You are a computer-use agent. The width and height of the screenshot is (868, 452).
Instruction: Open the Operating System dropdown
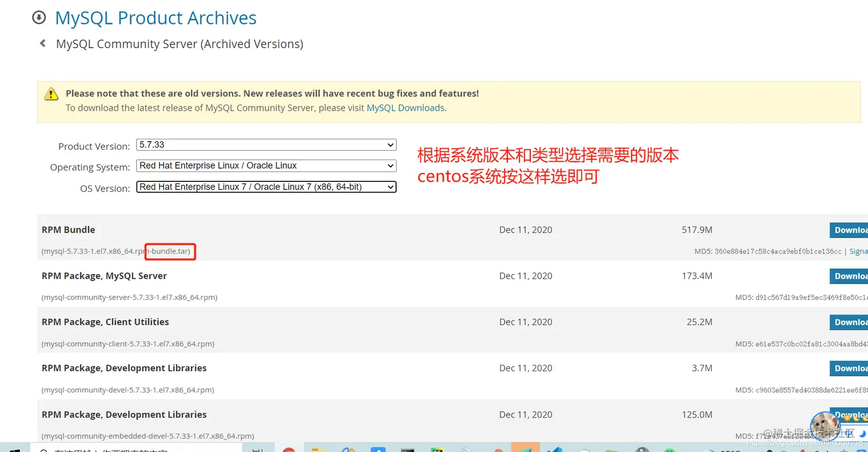(x=266, y=165)
